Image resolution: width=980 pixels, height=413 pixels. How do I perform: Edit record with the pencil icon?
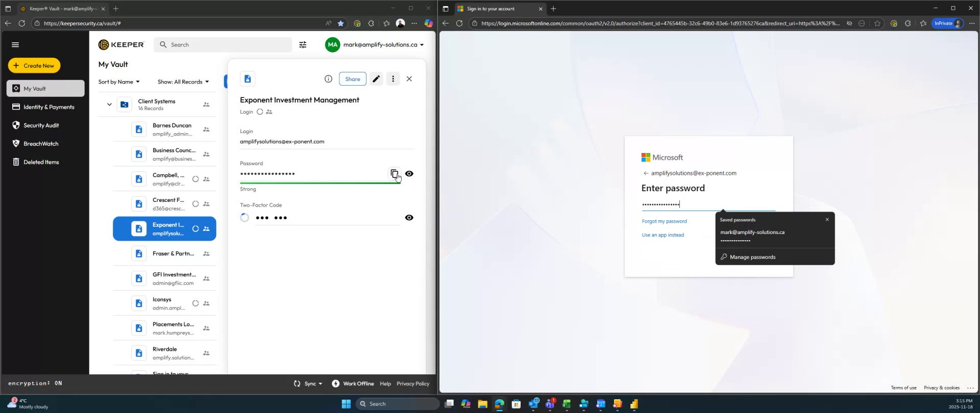[x=376, y=79]
